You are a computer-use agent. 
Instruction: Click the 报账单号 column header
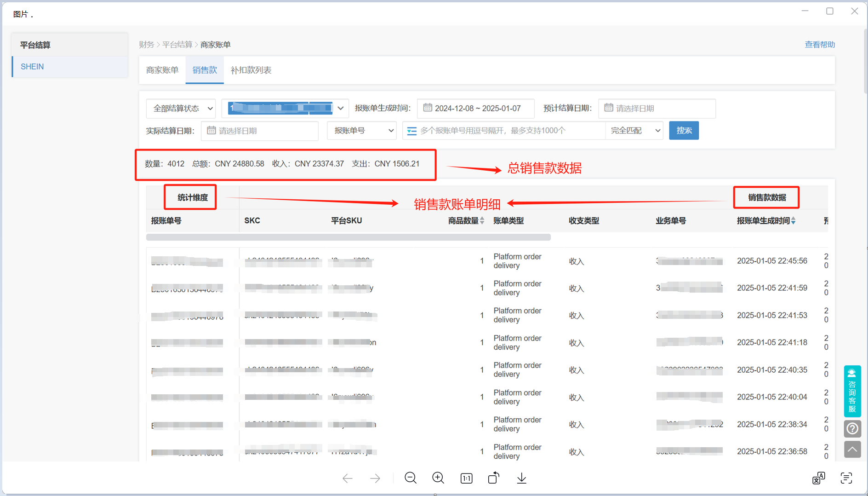(x=166, y=221)
